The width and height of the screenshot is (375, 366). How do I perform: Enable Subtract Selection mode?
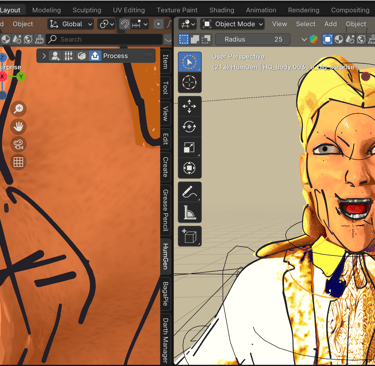(x=206, y=40)
